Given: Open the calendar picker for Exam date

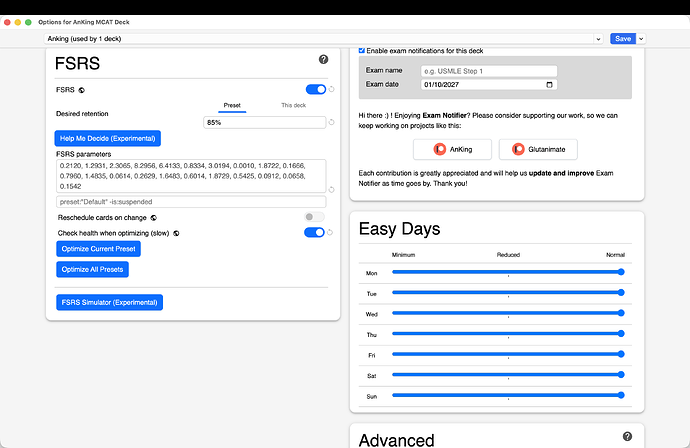Looking at the screenshot, I should tap(549, 84).
